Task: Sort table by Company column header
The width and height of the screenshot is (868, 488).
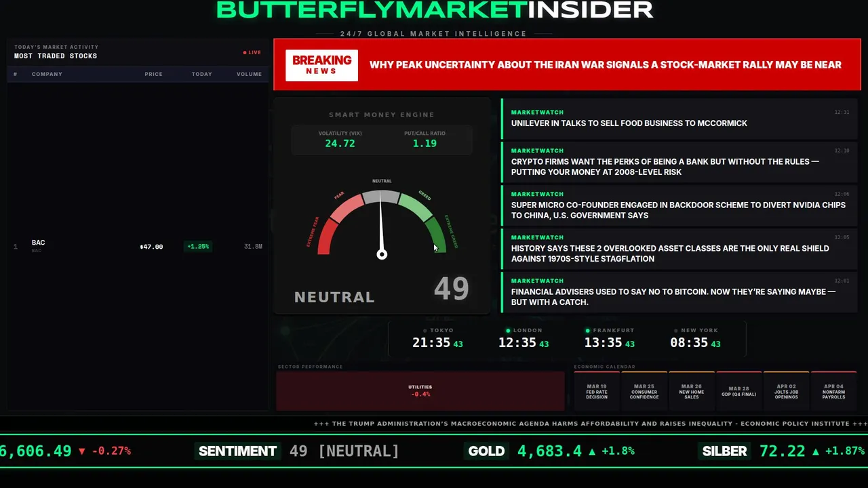Action: point(47,74)
